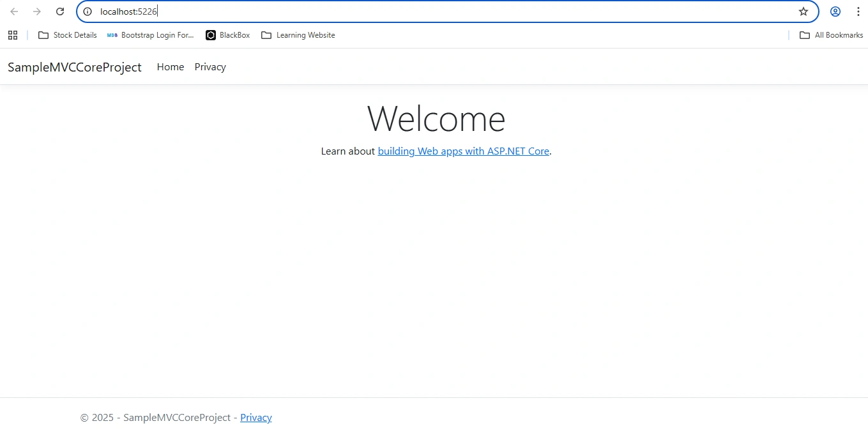Open the apps grid in bookmarks bar
Screen dimensions: 868x435
pyautogui.click(x=13, y=35)
